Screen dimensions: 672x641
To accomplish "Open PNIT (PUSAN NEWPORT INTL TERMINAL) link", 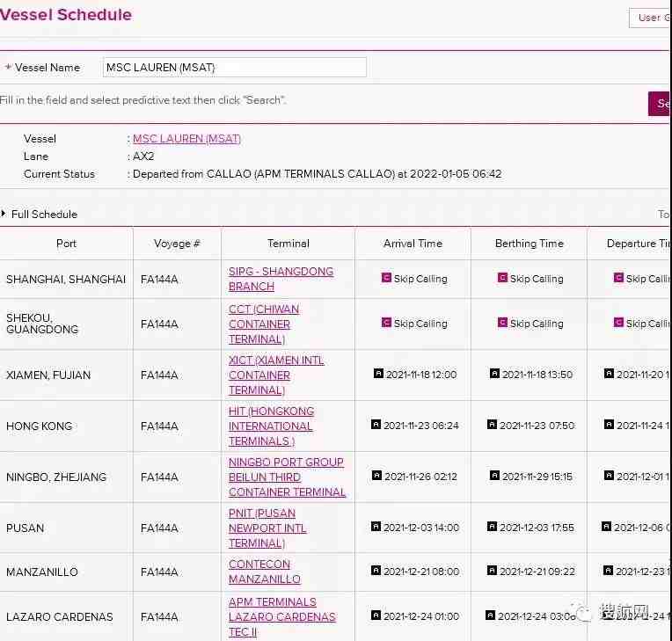I will (x=267, y=528).
